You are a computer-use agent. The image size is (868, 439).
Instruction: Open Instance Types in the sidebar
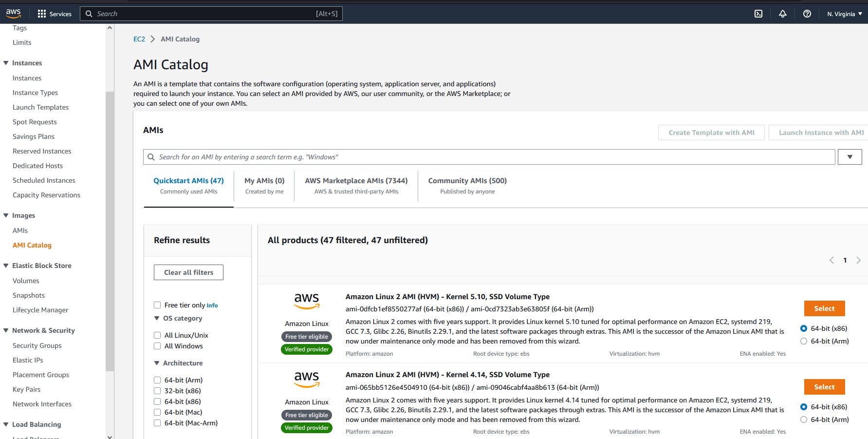point(35,93)
